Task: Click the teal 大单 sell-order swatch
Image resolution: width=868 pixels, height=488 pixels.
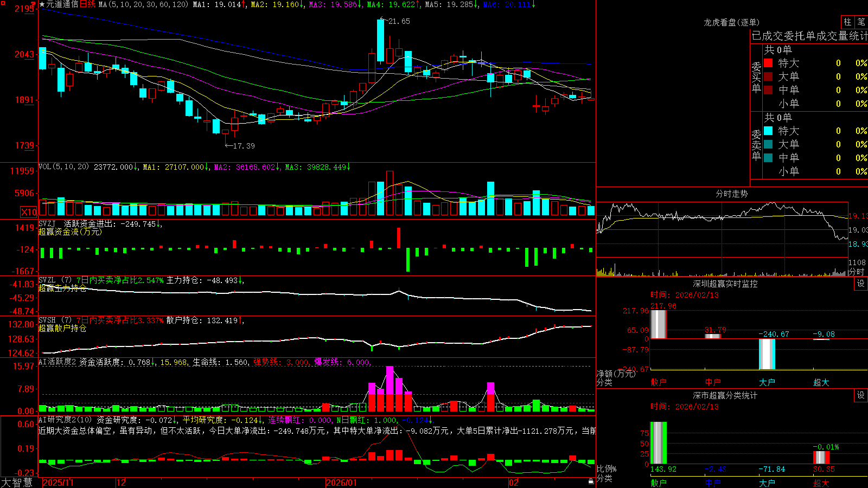Action: coord(768,144)
